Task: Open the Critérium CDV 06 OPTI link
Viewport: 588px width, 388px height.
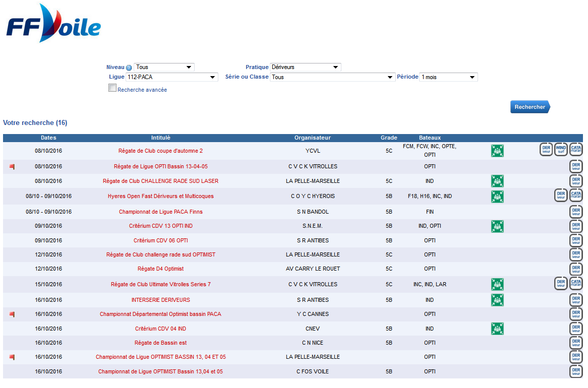Action: (x=160, y=241)
